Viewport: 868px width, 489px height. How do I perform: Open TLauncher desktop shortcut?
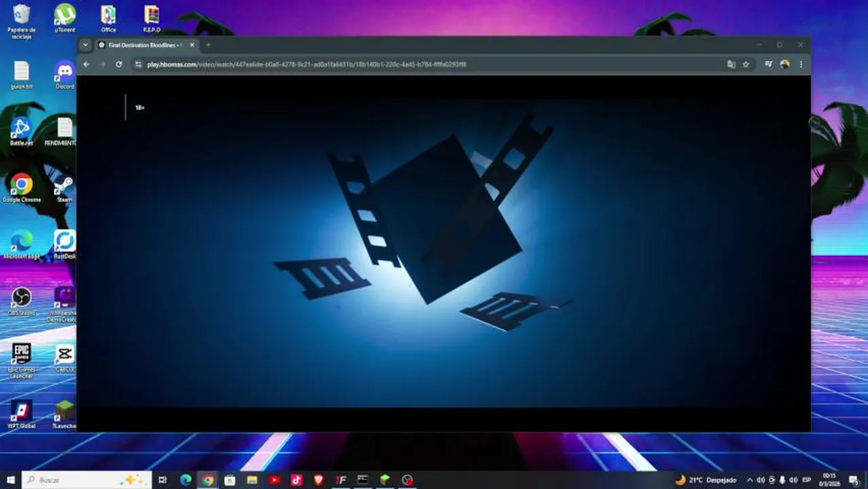(65, 415)
